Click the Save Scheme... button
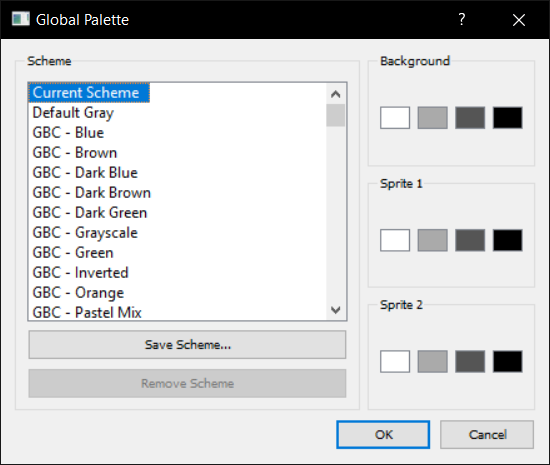Viewport: 550px width, 465px height. pos(187,345)
